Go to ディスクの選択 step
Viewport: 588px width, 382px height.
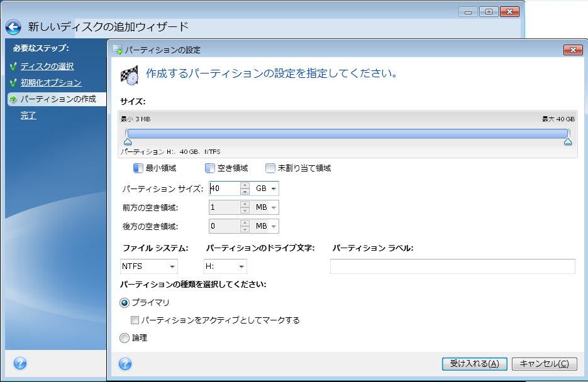[47, 67]
